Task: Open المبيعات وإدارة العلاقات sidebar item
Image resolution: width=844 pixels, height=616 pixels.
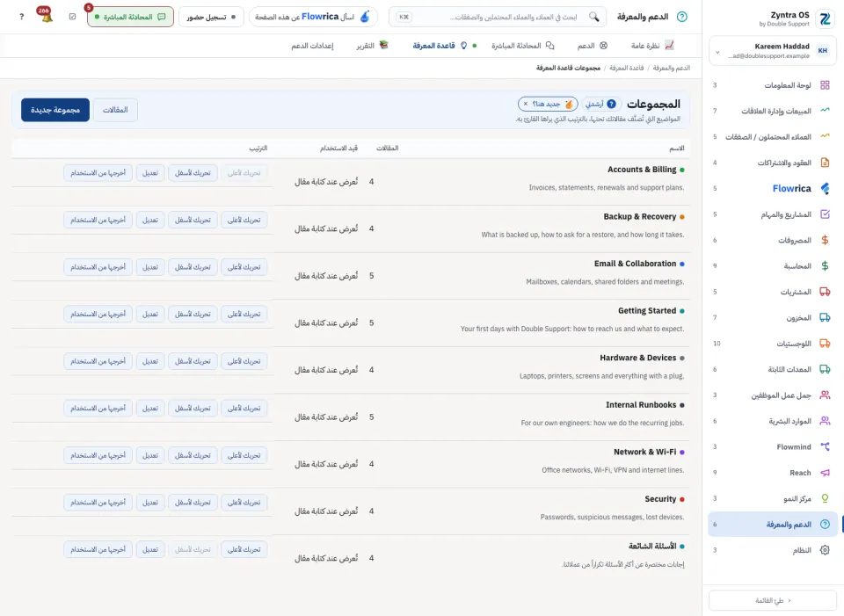Action: (773, 111)
